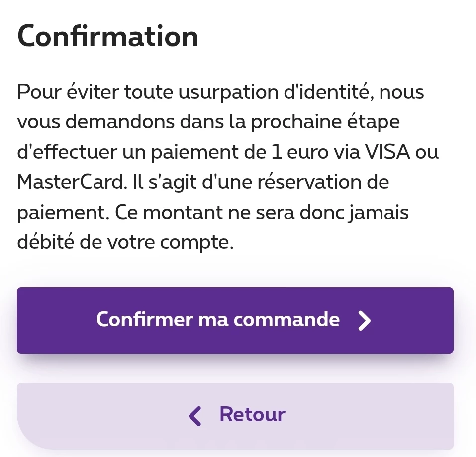Click the right chevron on the confirm button
Viewport: 476px width, 457px height.
365,321
